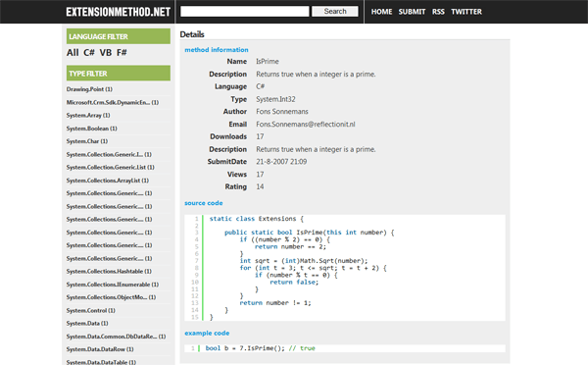Click the method name IsPrime
Viewport: 588px width, 365px height.
(x=268, y=61)
